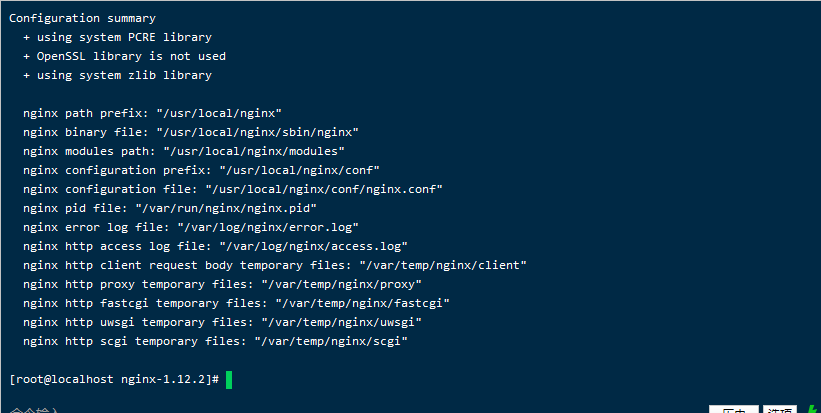
Task: Click the nginx modules path line
Action: coord(183,152)
